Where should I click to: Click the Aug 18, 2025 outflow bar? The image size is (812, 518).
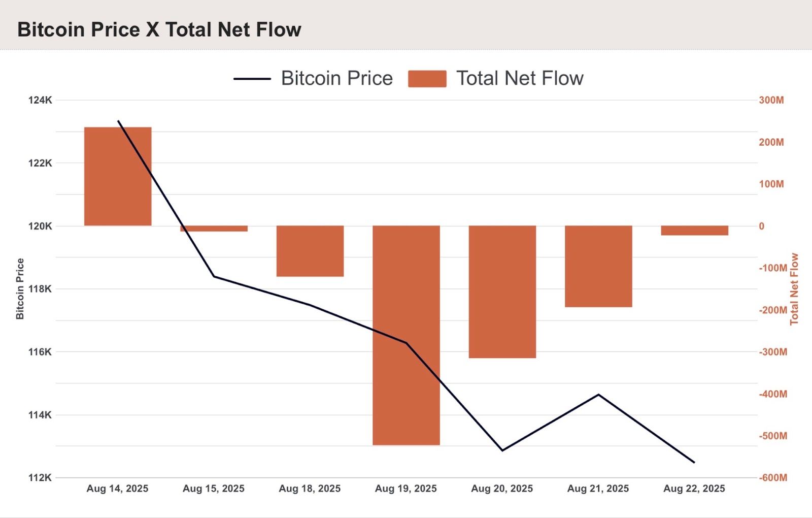point(310,251)
